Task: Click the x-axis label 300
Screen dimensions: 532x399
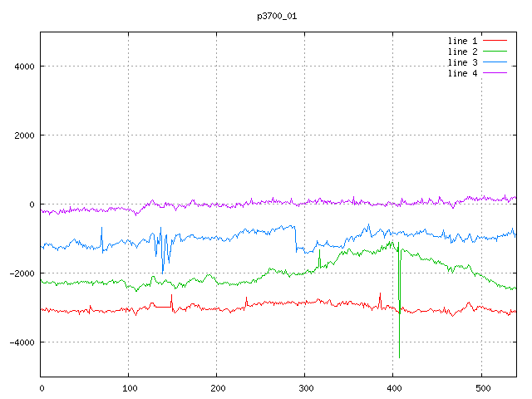Action: click(x=306, y=388)
